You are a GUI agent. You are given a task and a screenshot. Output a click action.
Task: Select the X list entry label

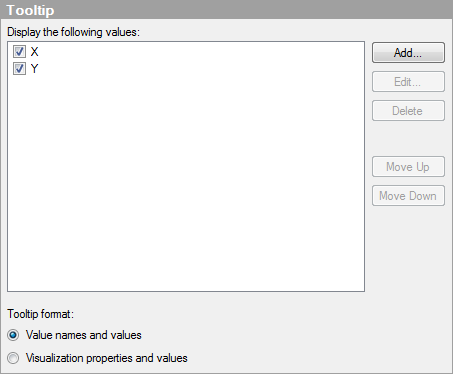point(34,52)
